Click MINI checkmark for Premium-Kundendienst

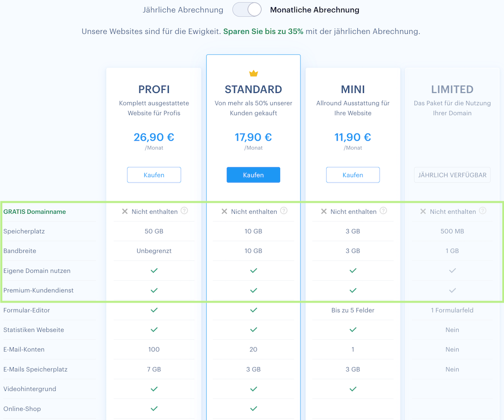(353, 290)
